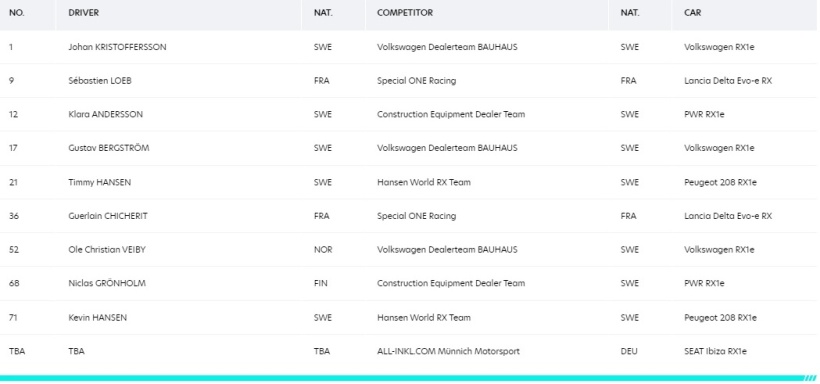Click the teal divider bar below the table

(x=408, y=378)
